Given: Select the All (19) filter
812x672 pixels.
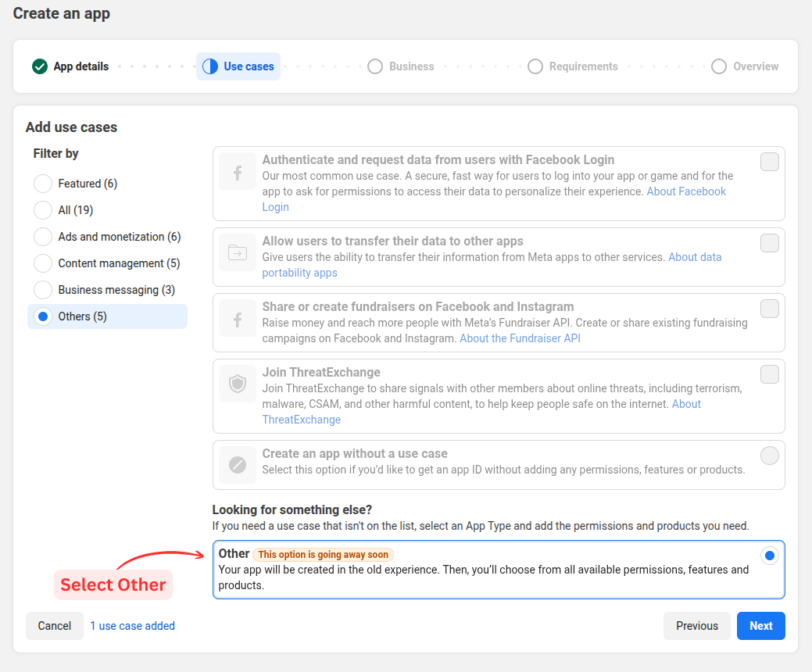Looking at the screenshot, I should coord(43,210).
